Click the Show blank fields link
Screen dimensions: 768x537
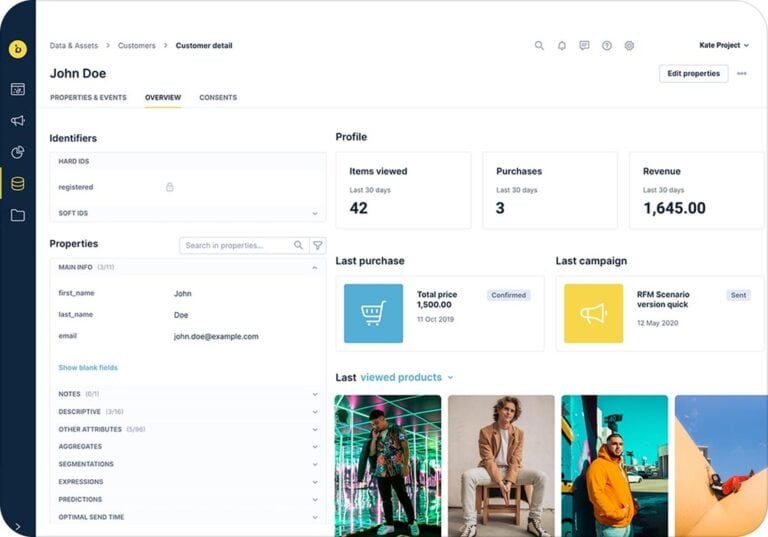(x=88, y=368)
